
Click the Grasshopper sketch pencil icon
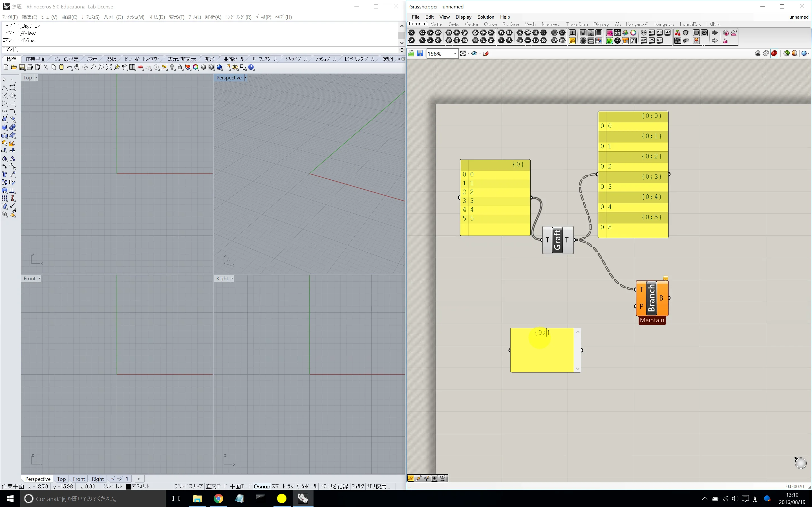coord(486,54)
